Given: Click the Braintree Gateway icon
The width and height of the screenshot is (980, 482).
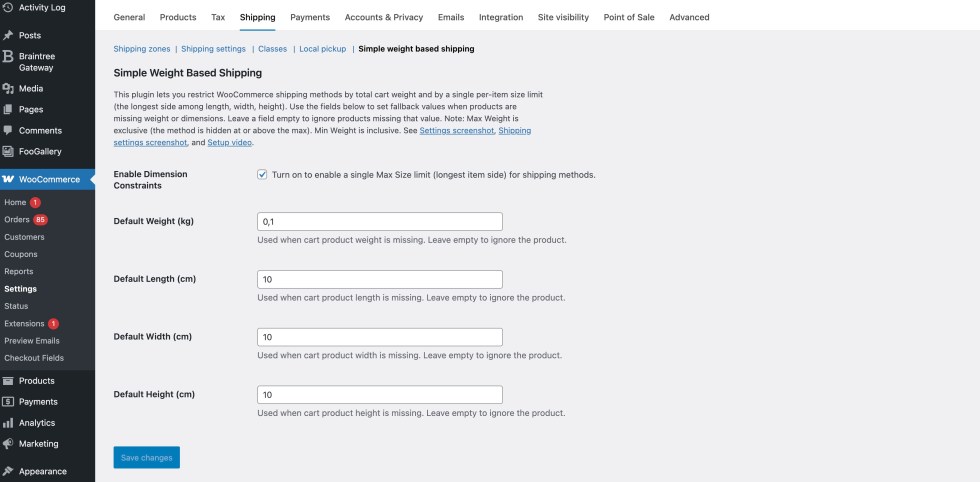Looking at the screenshot, I should (8, 56).
